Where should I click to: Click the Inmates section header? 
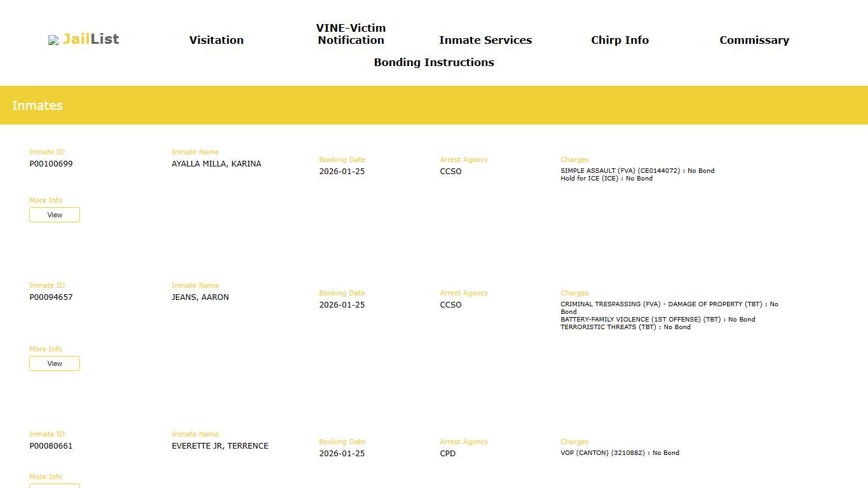pyautogui.click(x=37, y=105)
